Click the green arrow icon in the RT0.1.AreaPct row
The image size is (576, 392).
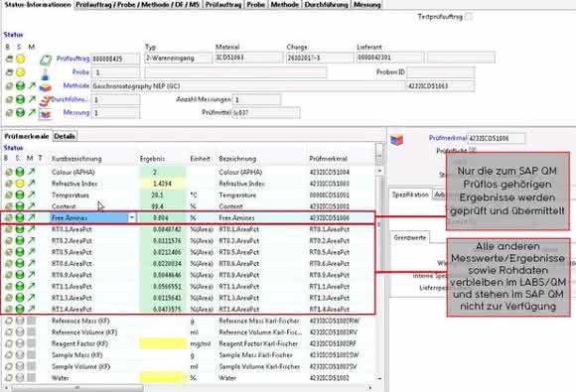[x=32, y=229]
